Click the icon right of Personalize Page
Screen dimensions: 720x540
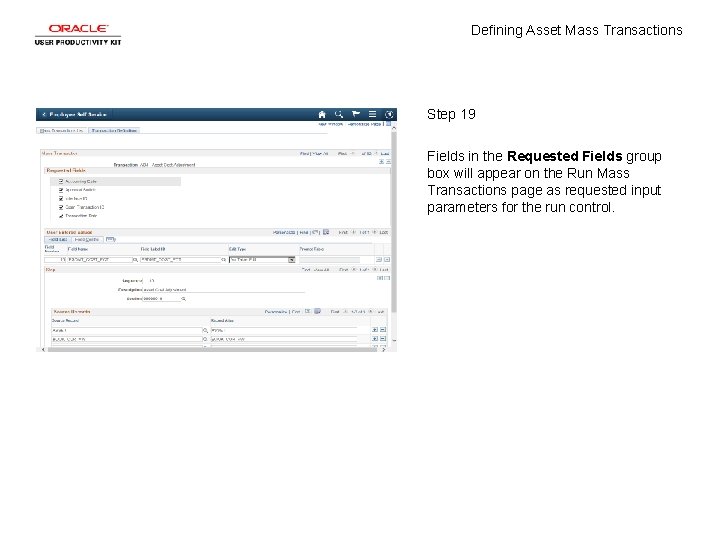coord(388,124)
